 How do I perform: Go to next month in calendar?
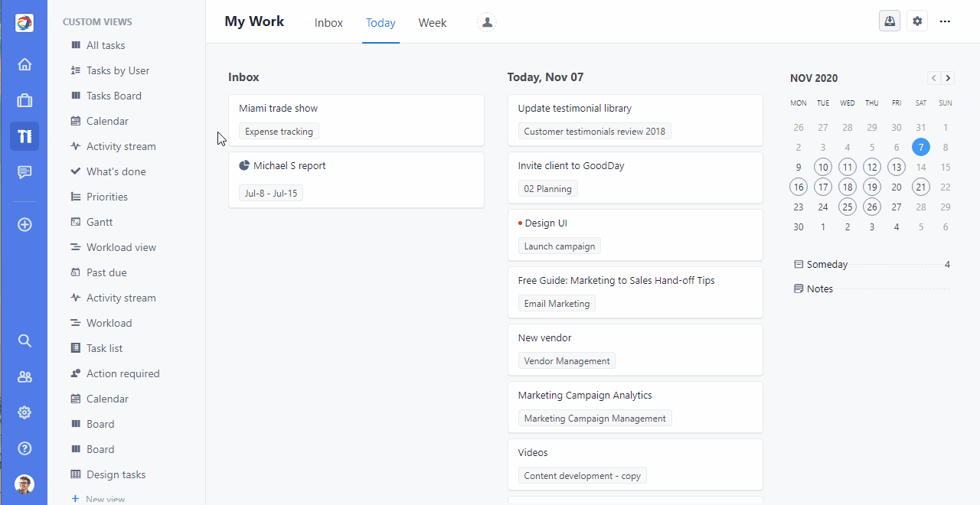point(948,78)
